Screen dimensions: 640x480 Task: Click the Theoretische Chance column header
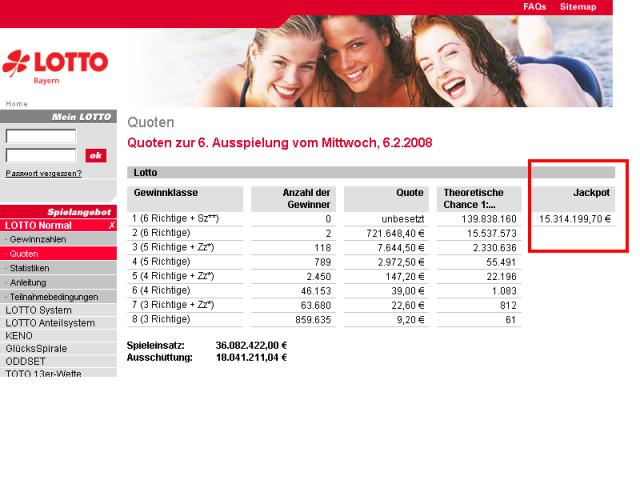(x=479, y=199)
